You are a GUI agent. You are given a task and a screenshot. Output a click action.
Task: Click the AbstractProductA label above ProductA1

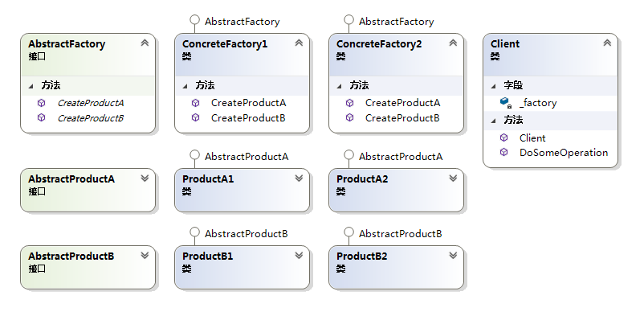point(247,157)
